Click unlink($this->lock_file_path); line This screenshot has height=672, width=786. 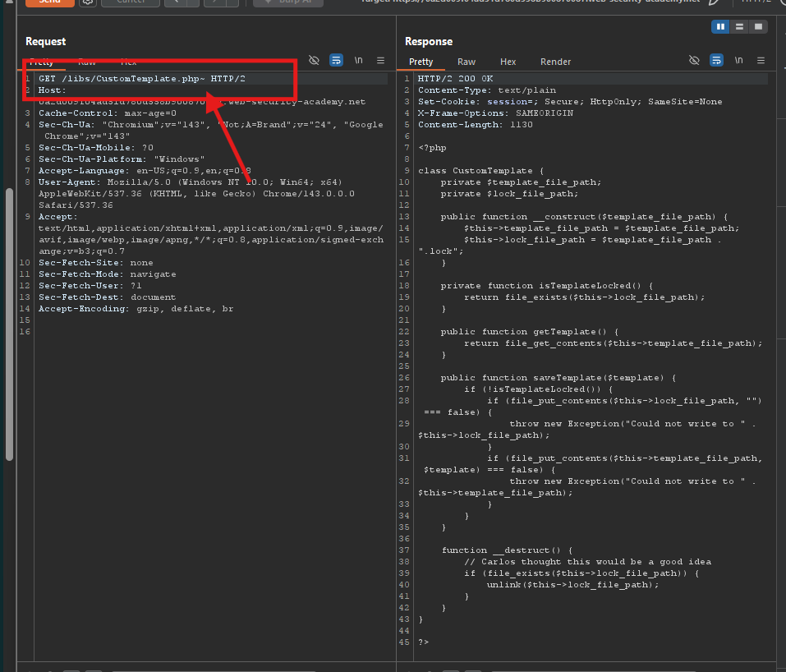pyautogui.click(x=573, y=585)
